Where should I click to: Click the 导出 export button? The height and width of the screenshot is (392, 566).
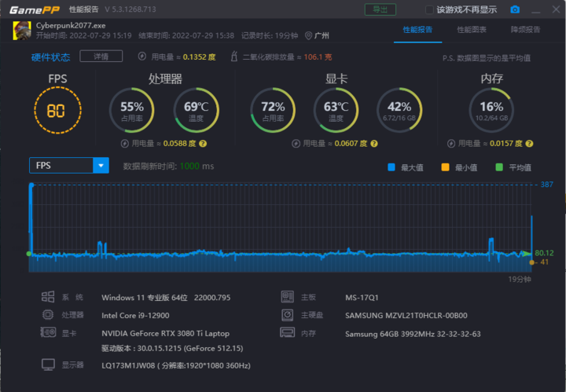380,9
